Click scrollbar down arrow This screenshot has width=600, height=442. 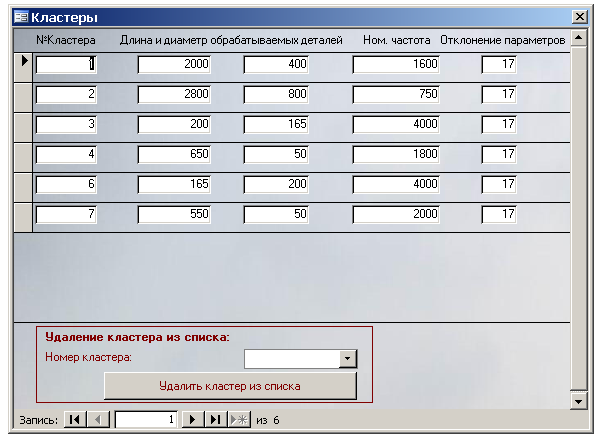579,401
